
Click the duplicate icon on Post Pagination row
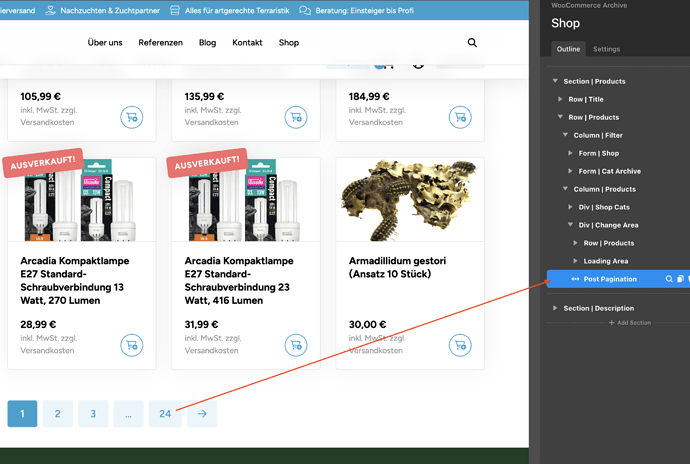pos(680,279)
